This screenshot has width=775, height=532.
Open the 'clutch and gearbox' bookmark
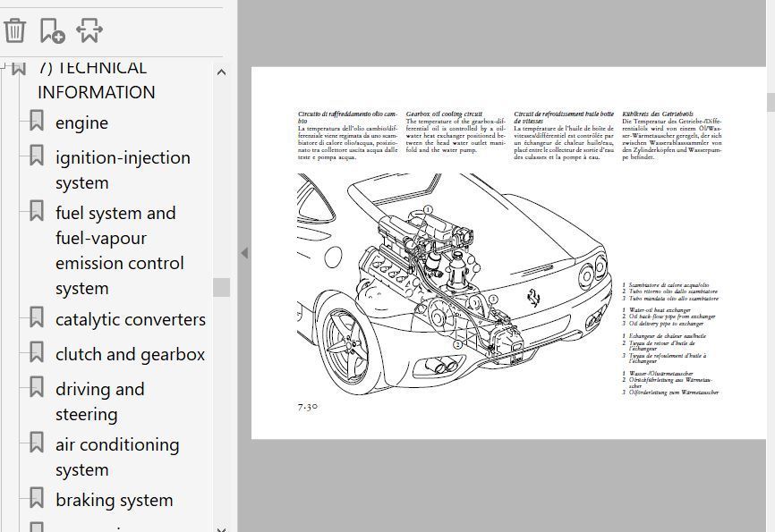pyautogui.click(x=130, y=354)
